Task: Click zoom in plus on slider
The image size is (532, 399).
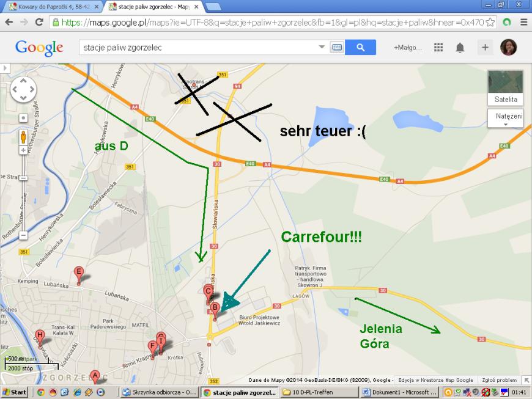Action: [23, 150]
